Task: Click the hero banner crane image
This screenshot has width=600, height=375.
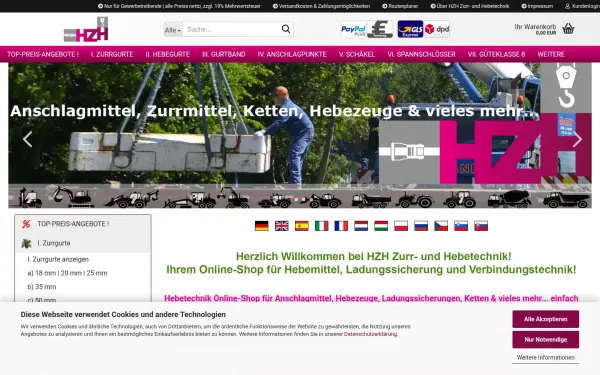Action: (300, 135)
